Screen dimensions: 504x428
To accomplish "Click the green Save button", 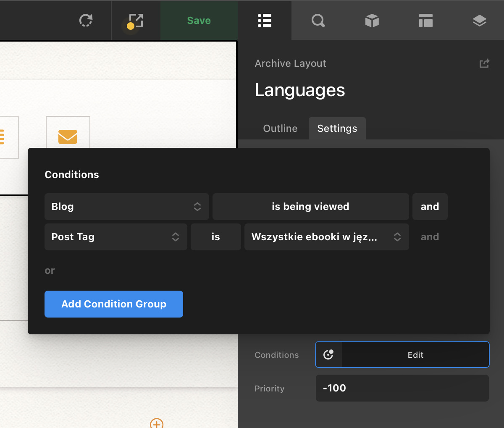I will [x=199, y=21].
